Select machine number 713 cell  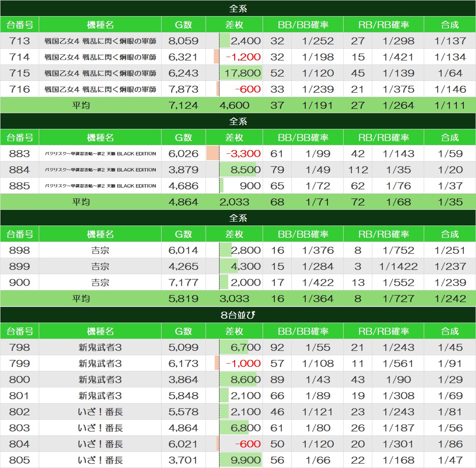coord(20,40)
